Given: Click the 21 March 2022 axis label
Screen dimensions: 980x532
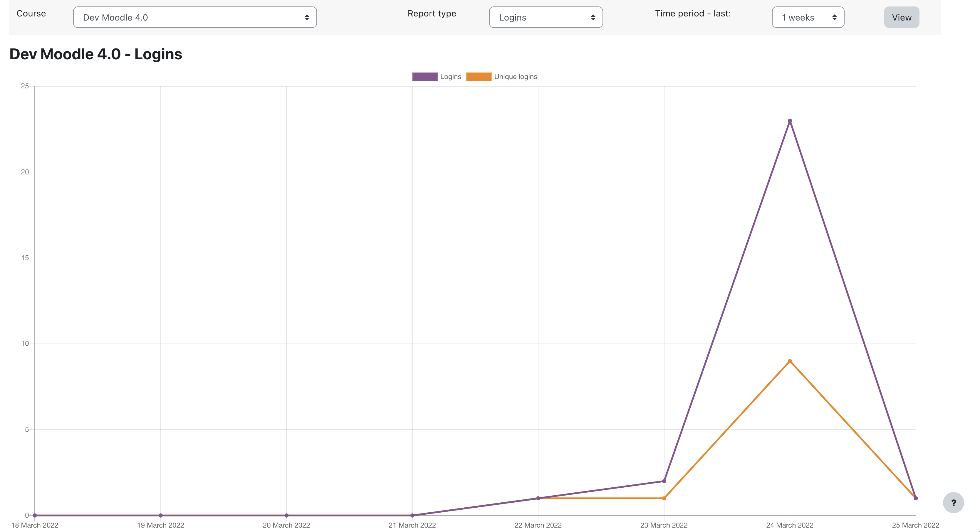Looking at the screenshot, I should (412, 525).
